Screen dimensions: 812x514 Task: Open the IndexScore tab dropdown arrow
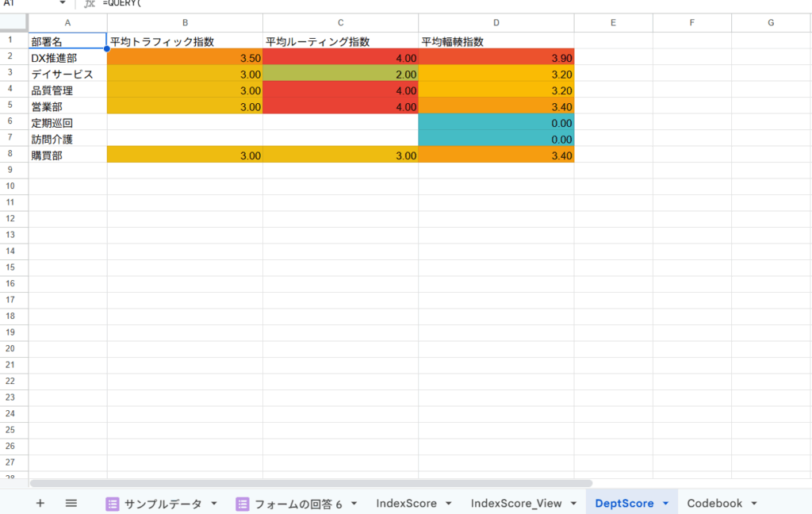[x=449, y=504]
